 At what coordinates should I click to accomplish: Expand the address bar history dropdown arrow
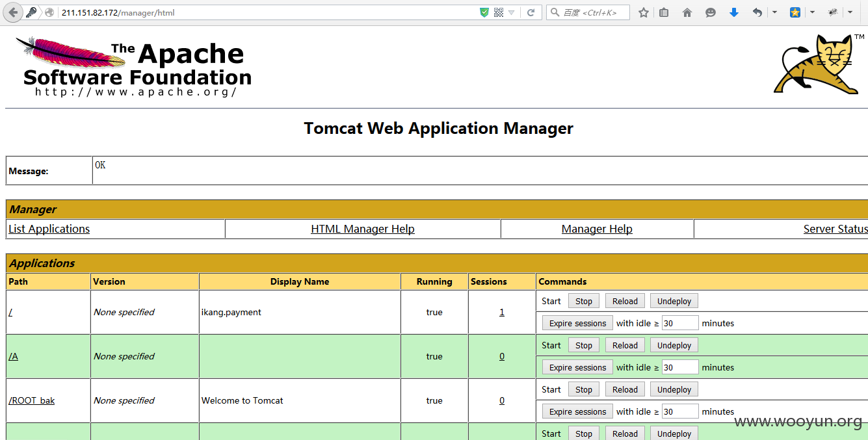coord(512,12)
